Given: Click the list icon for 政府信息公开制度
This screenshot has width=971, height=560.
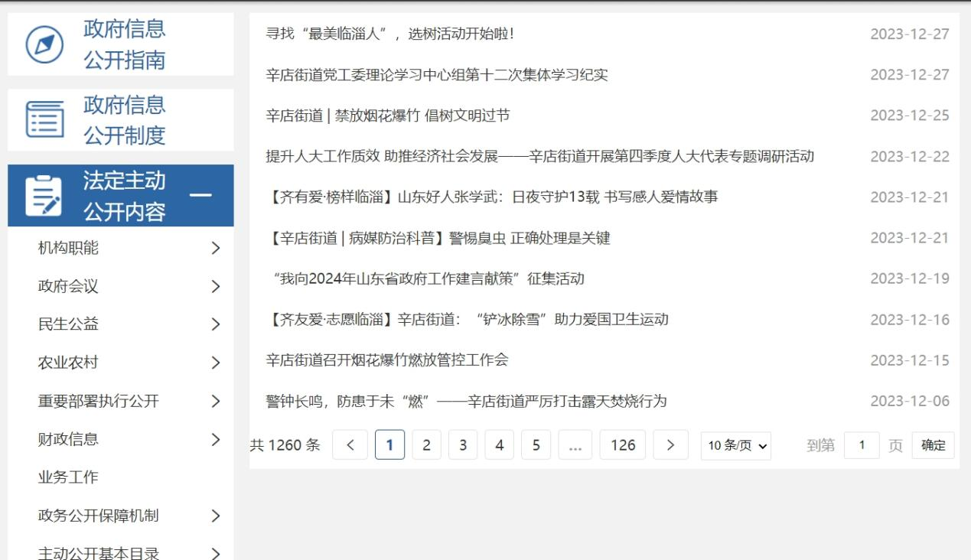Looking at the screenshot, I should point(44,120).
